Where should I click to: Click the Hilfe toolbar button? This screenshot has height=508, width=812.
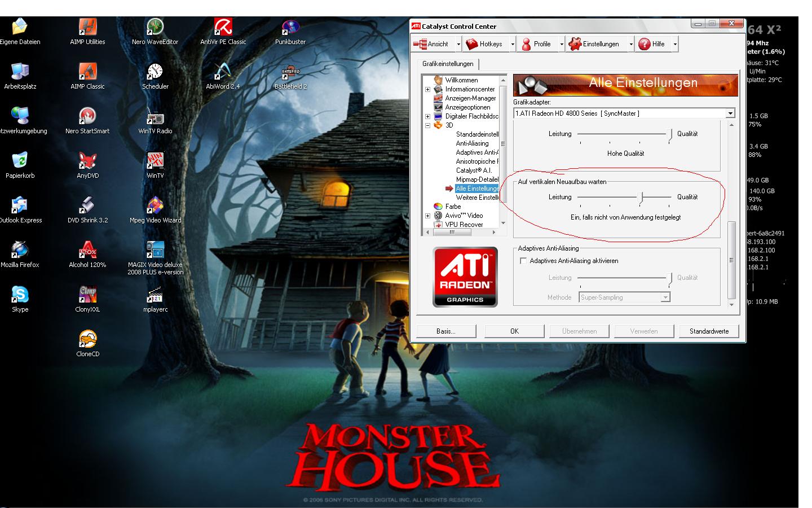coord(653,44)
